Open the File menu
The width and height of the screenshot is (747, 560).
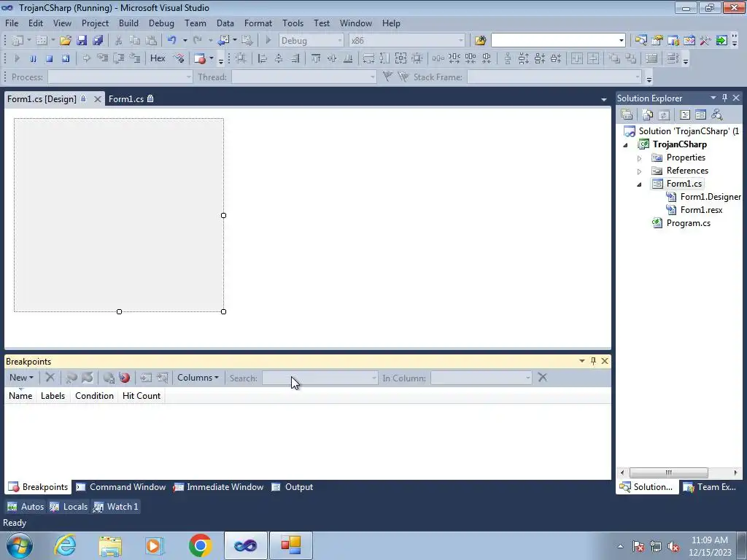12,23
